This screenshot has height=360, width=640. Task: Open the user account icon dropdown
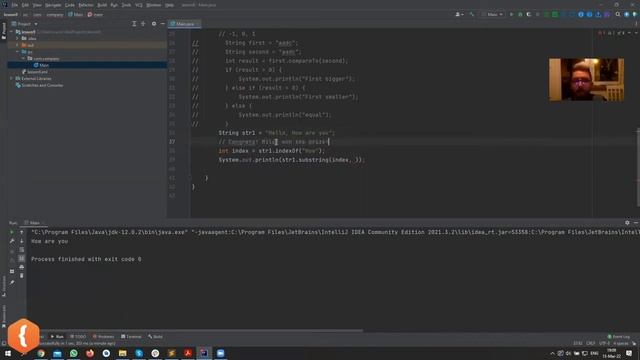click(x=459, y=14)
